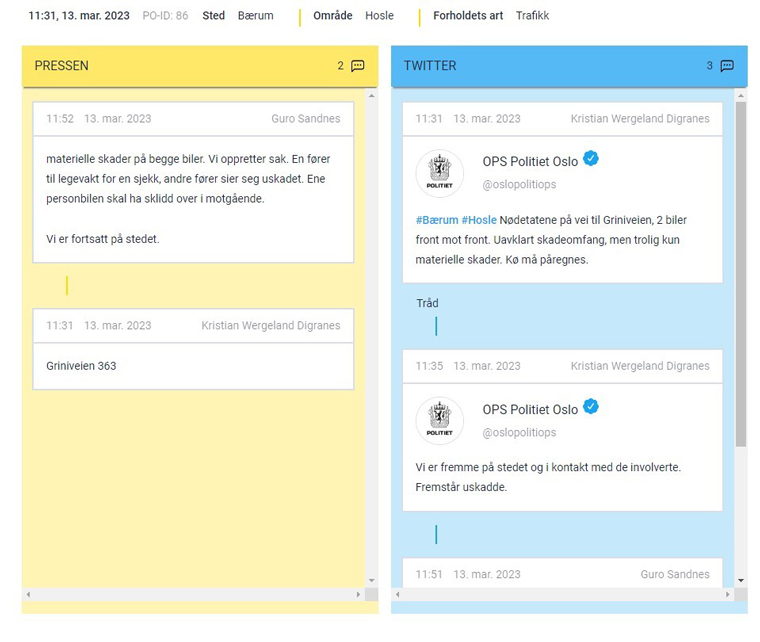This screenshot has width=760, height=642.
Task: Click OPS Politiet Oslo name in 11:35 tweet
Action: (x=530, y=409)
